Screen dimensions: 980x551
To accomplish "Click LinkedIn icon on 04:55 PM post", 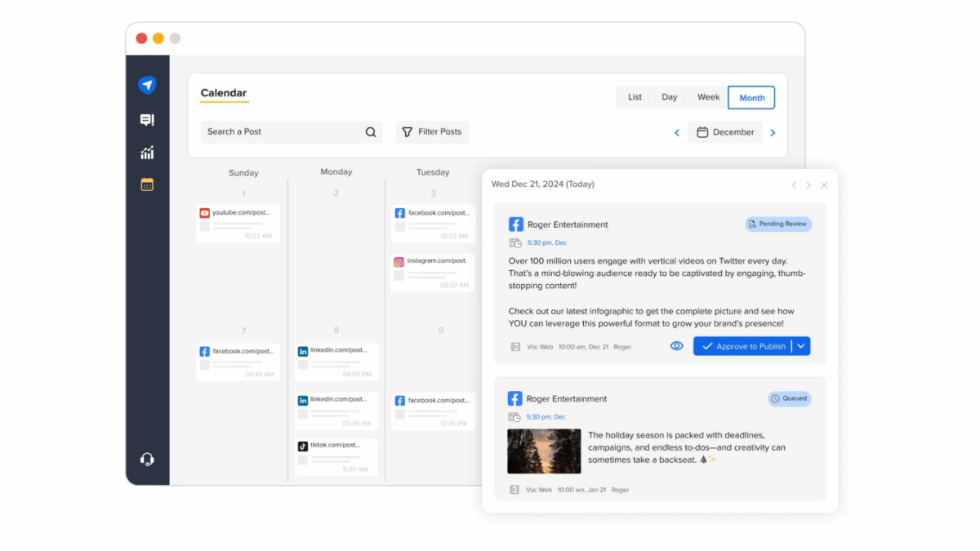I will point(303,351).
